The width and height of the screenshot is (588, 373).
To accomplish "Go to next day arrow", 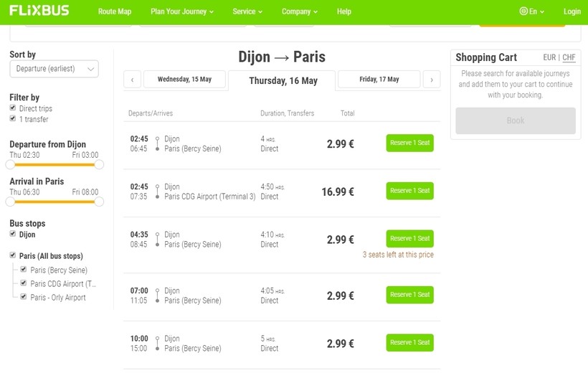I will [431, 80].
